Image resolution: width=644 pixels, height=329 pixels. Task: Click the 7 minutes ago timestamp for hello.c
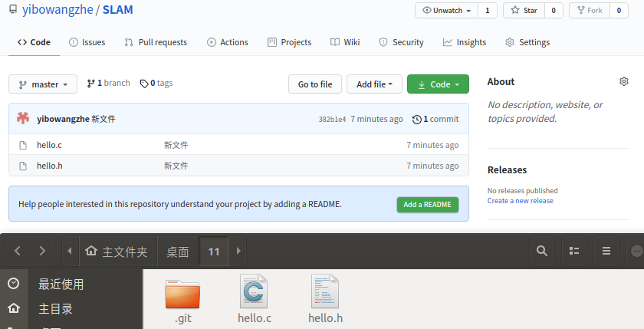pos(432,145)
